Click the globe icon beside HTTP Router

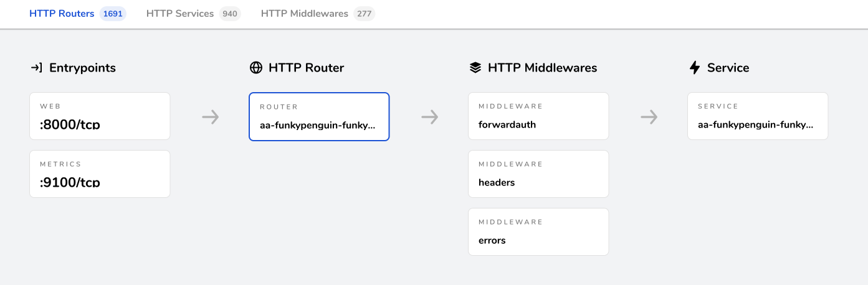255,68
